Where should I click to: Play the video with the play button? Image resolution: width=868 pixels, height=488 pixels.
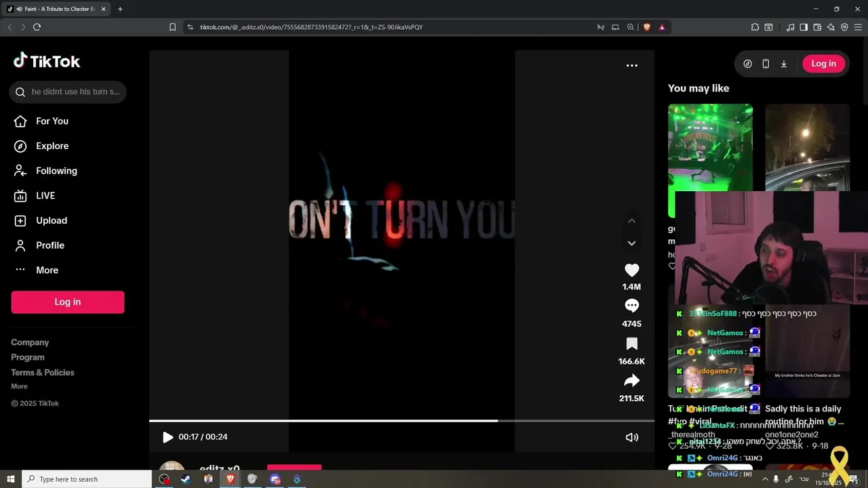pos(167,437)
